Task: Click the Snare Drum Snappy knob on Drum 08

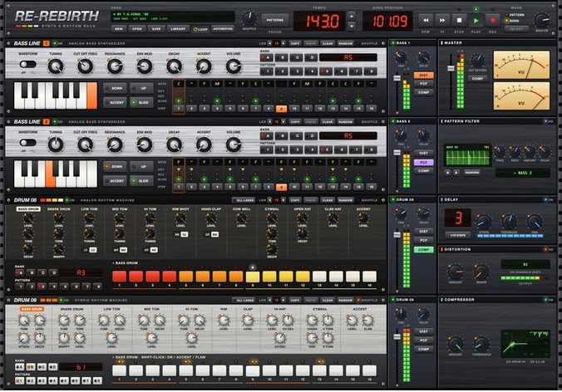Action: (59, 248)
